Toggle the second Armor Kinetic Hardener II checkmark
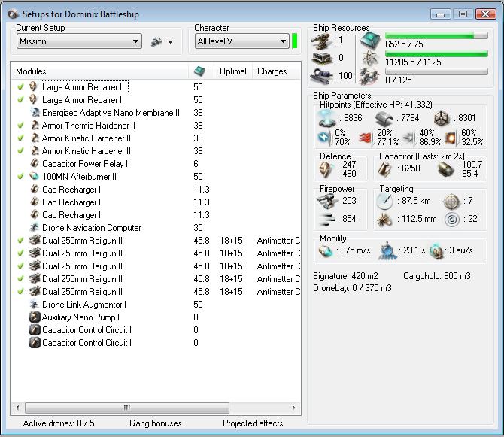This screenshot has height=437, width=504. click(x=21, y=151)
